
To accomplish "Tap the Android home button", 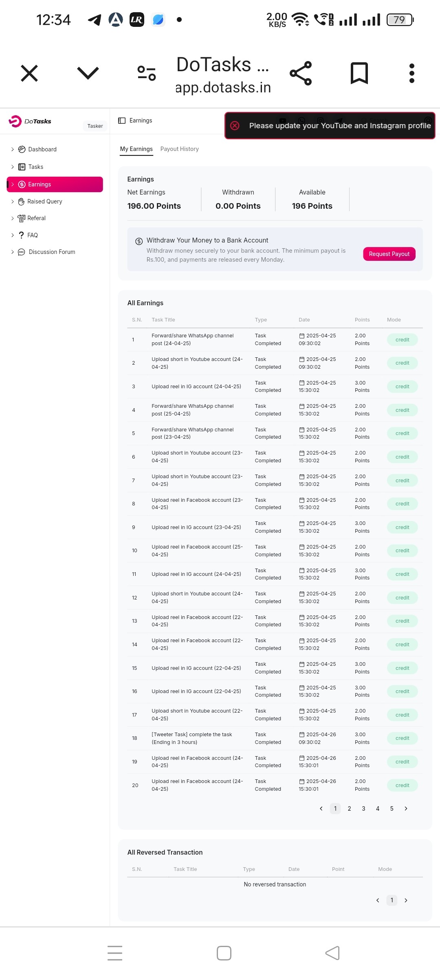I will 224,953.
